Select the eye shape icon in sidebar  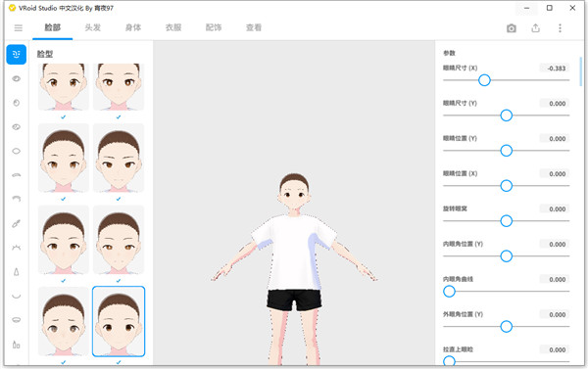(x=16, y=78)
